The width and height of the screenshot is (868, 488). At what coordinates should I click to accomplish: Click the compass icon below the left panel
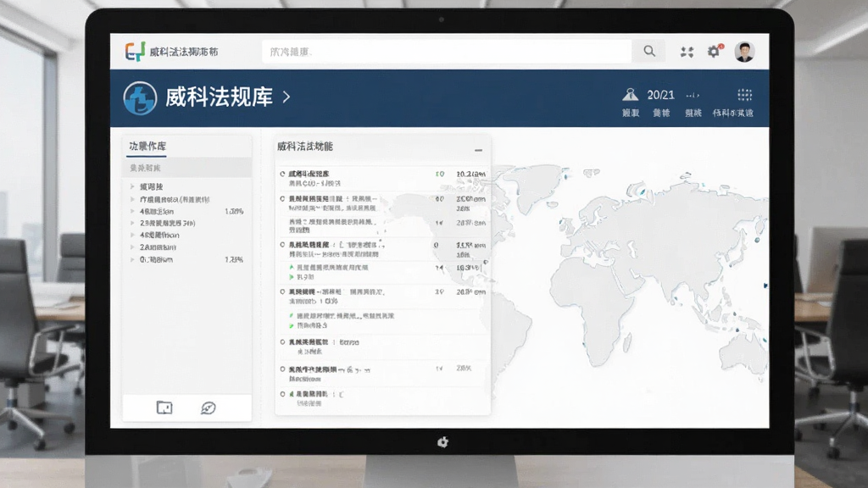209,408
